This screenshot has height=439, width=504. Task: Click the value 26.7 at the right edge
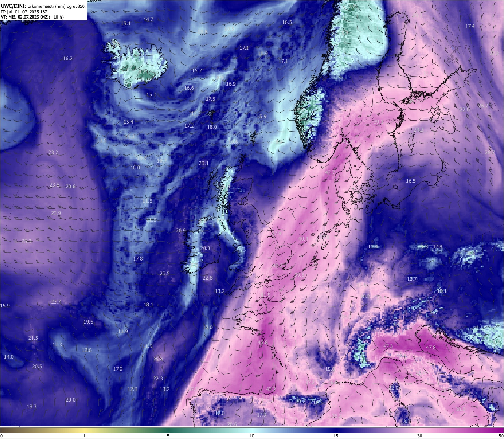click(x=489, y=153)
